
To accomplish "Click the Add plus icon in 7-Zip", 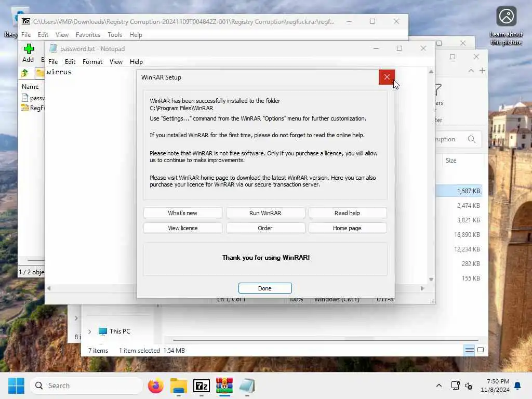I will (29, 49).
